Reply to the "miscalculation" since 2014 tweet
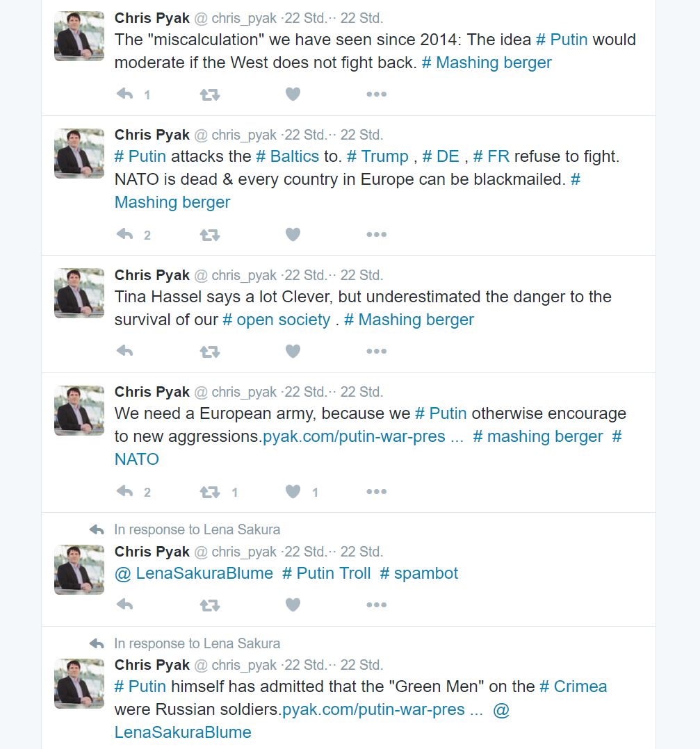 (124, 94)
